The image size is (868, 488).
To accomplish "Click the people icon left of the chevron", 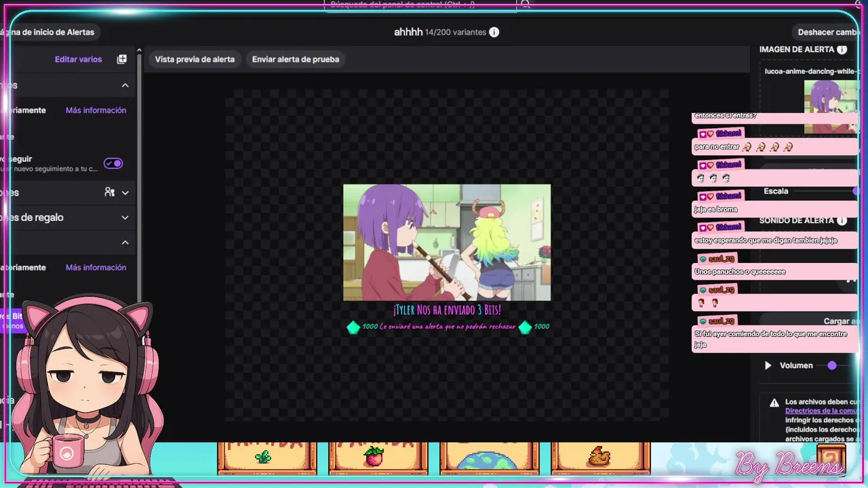I will click(109, 192).
